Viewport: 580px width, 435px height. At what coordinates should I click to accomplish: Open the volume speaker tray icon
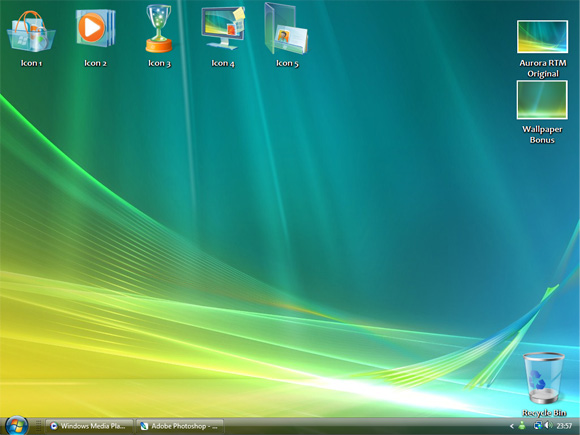click(x=548, y=425)
